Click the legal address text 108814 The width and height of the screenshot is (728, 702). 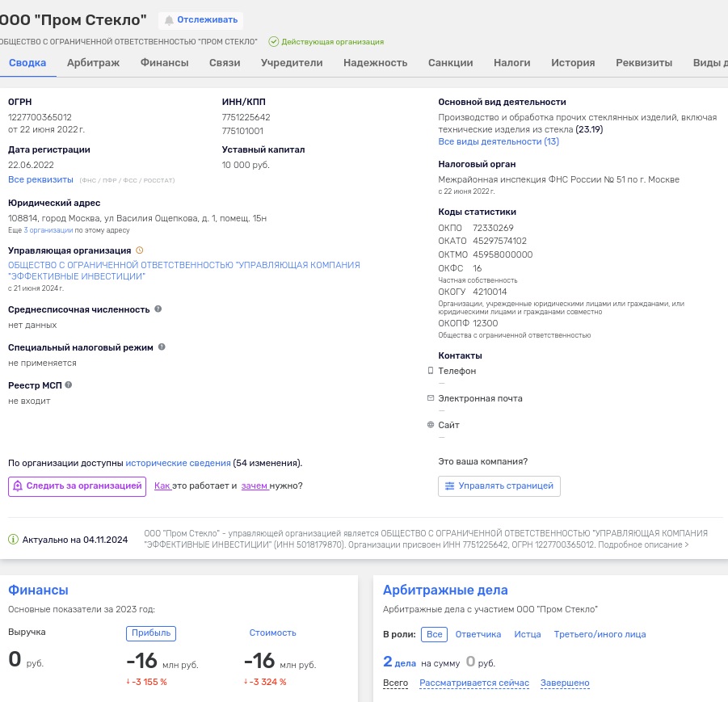click(137, 218)
